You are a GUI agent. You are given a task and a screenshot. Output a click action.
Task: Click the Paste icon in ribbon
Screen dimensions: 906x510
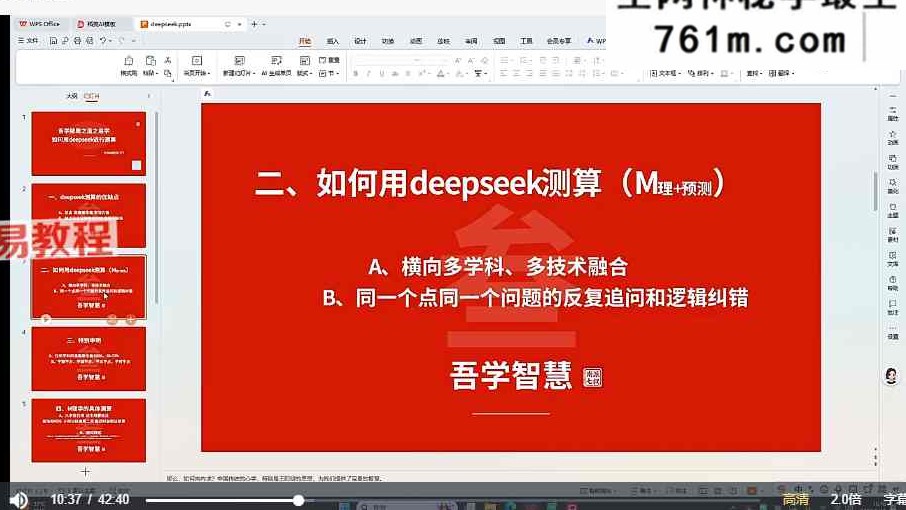tap(150, 61)
